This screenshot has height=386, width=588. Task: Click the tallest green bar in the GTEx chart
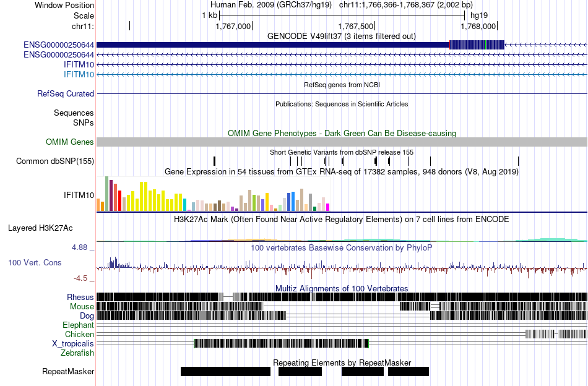107,194
